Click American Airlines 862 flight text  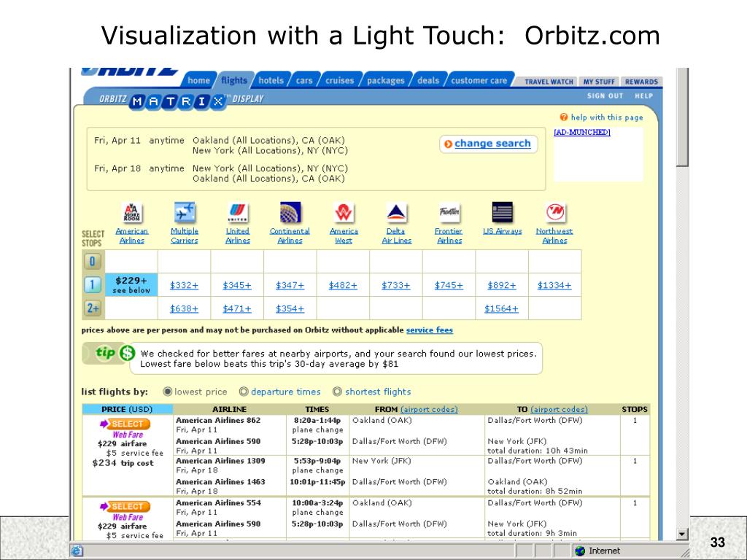[x=218, y=420]
